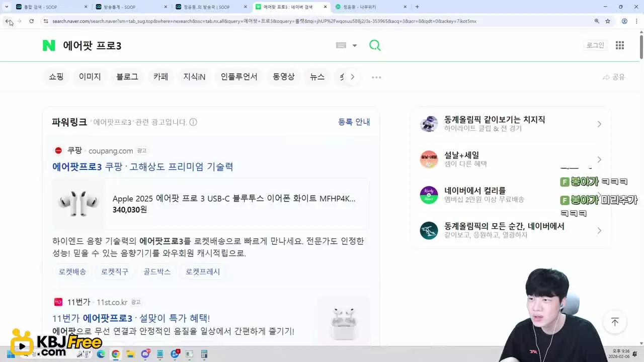The image size is (644, 362).
Task: Open the three-dot more options menu
Action: [376, 77]
